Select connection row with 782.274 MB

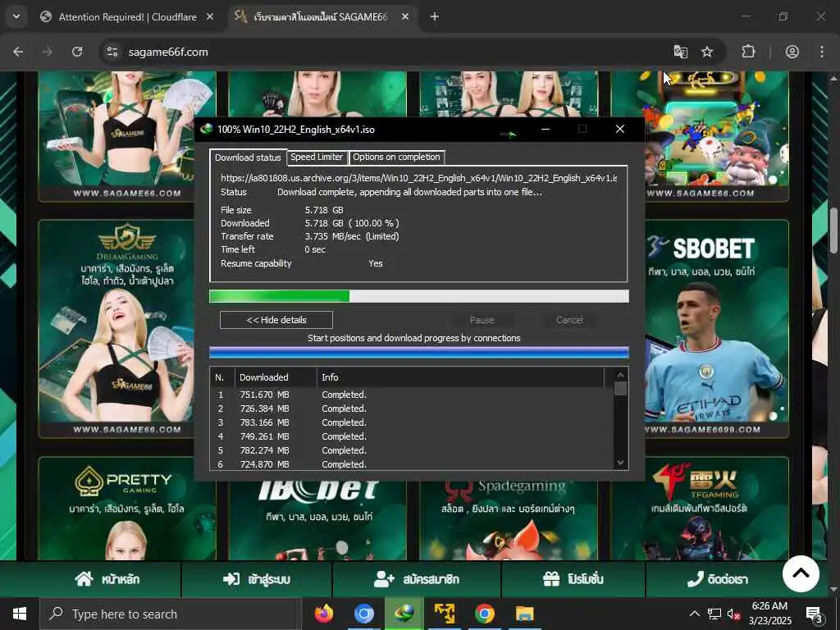(412, 450)
